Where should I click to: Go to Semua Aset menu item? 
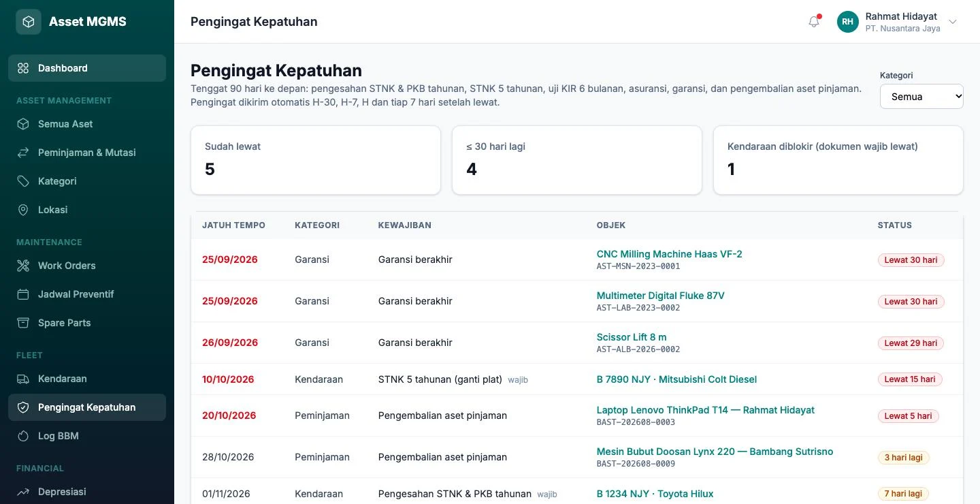pos(87,124)
